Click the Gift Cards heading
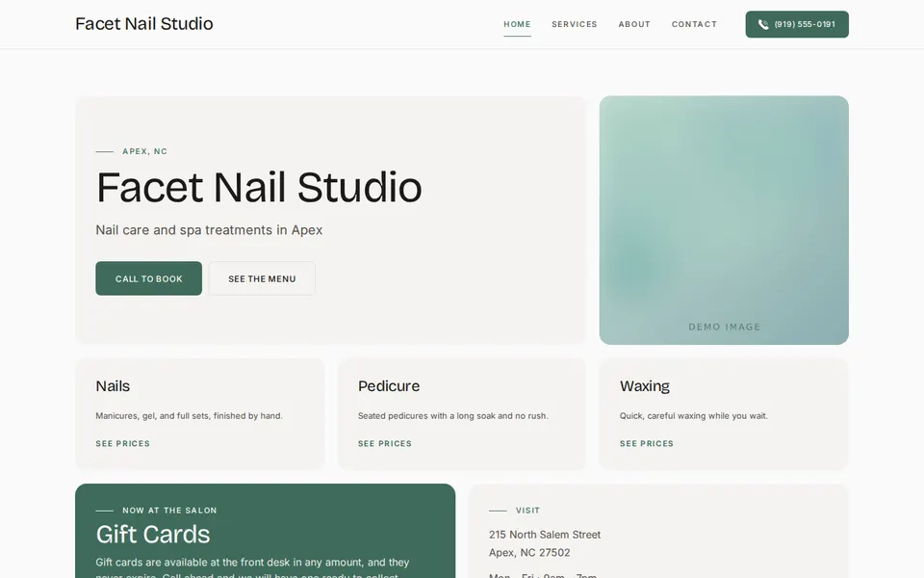The height and width of the screenshot is (578, 924). tap(153, 535)
